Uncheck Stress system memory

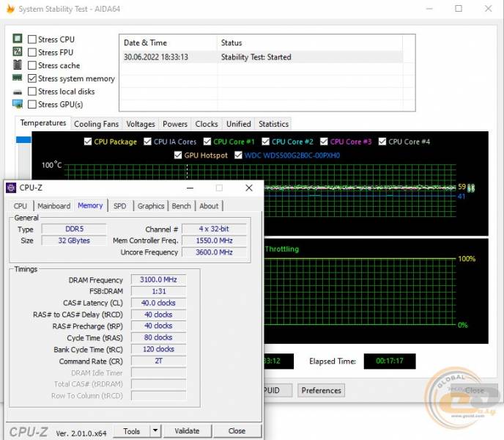click(31, 78)
